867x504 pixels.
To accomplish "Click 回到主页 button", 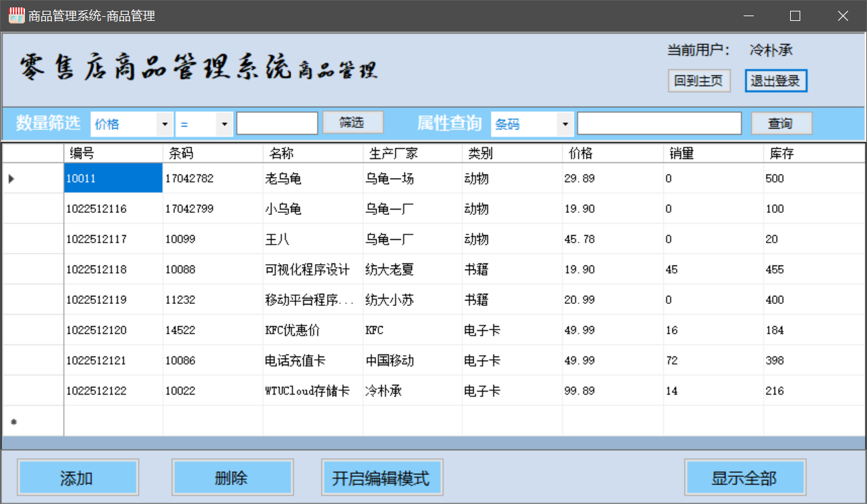I will pos(699,81).
